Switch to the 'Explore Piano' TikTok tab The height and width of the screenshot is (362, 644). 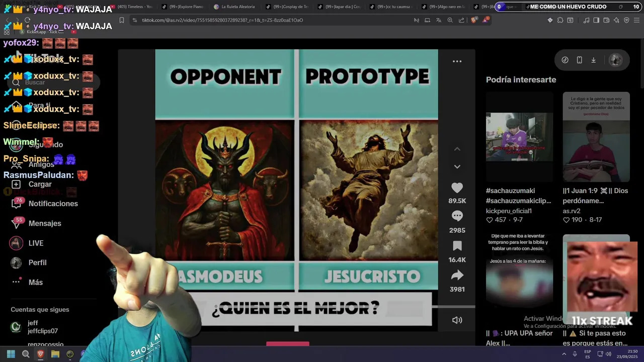pyautogui.click(x=183, y=7)
